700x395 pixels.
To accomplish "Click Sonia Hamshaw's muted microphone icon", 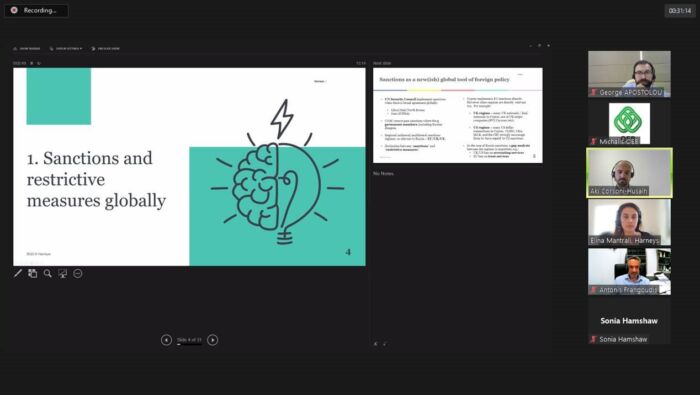I will click(x=593, y=339).
